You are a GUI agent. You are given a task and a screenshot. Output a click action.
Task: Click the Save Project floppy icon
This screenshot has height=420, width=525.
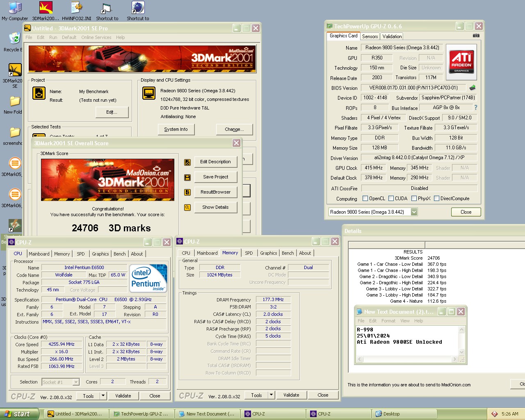187,177
